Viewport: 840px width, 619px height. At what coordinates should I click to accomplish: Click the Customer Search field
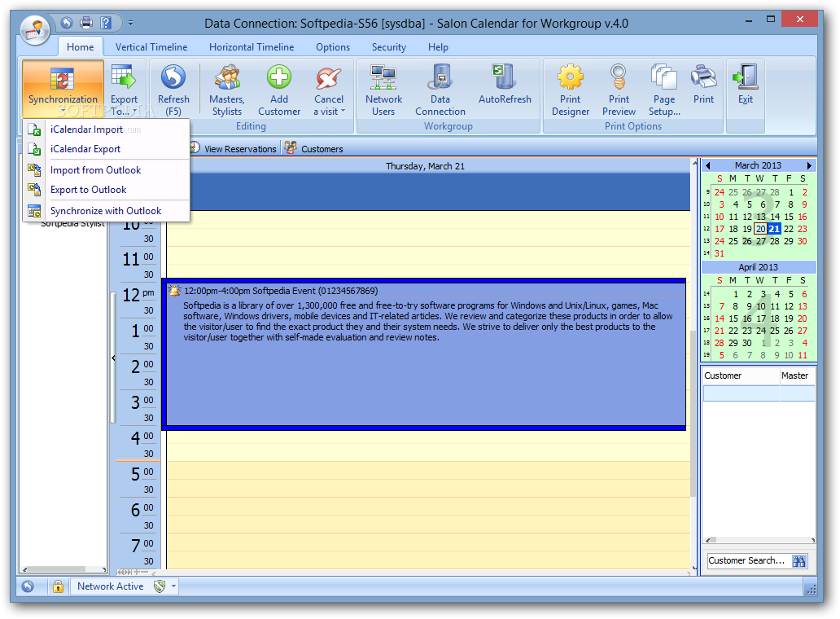click(748, 560)
